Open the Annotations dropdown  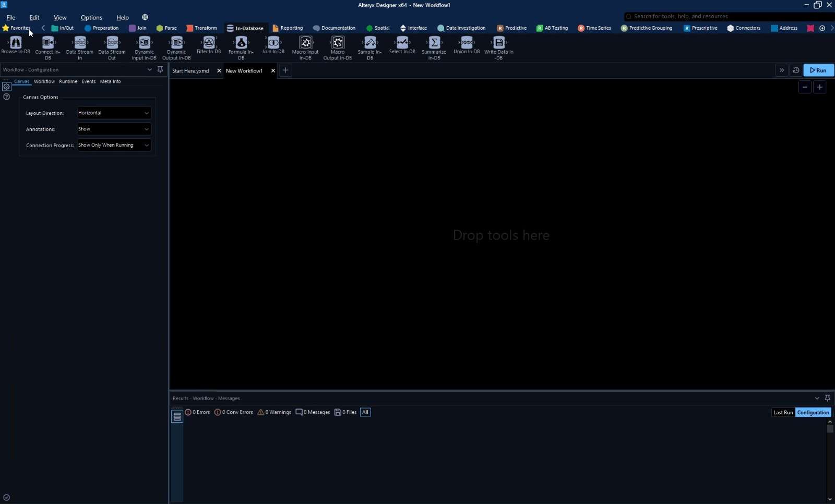point(114,129)
